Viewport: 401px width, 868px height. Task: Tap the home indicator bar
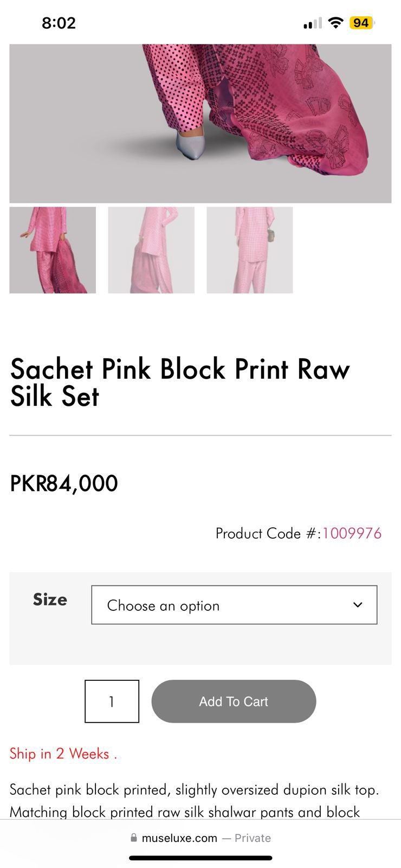pos(200,858)
